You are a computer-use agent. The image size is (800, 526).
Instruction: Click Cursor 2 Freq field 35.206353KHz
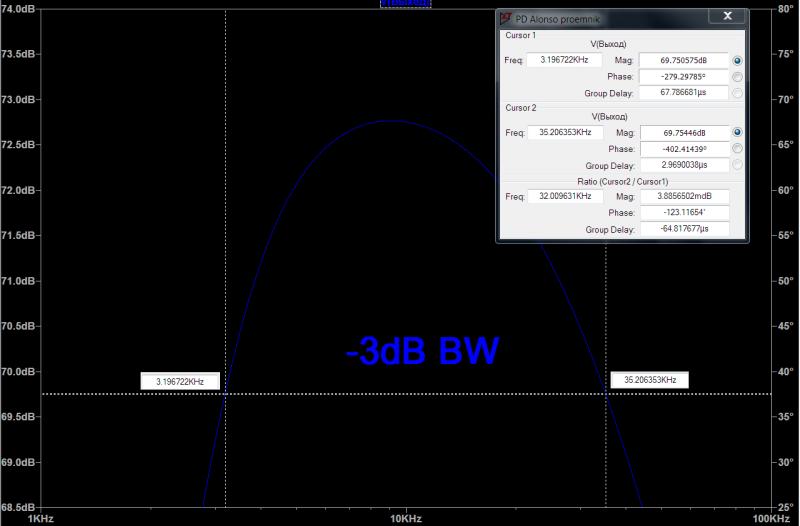coord(565,132)
